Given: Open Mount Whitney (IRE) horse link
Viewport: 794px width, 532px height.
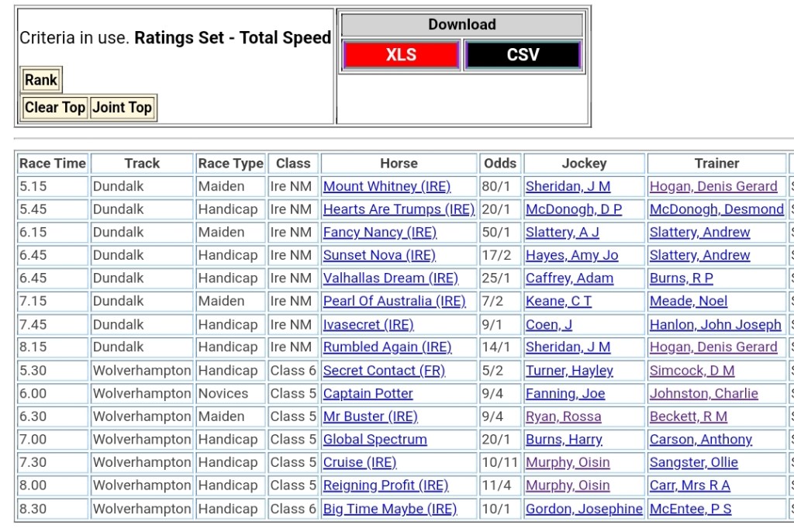Looking at the screenshot, I should click(x=386, y=186).
